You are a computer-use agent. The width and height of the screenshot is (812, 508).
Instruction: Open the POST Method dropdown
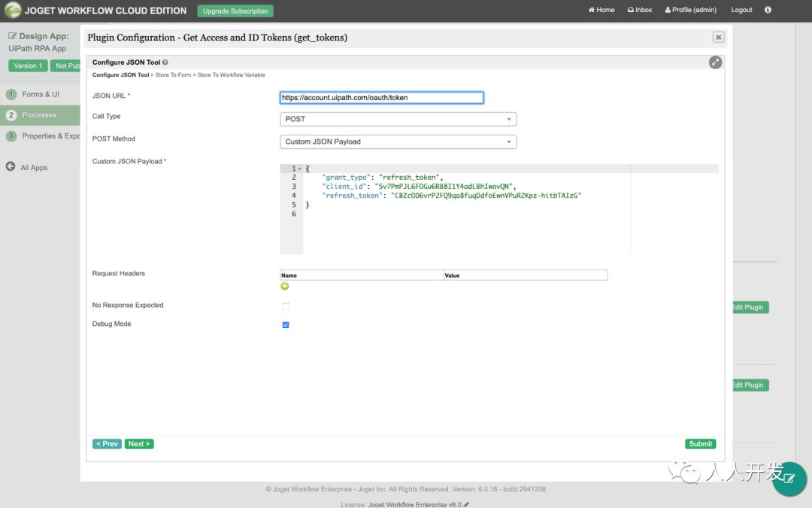(398, 141)
